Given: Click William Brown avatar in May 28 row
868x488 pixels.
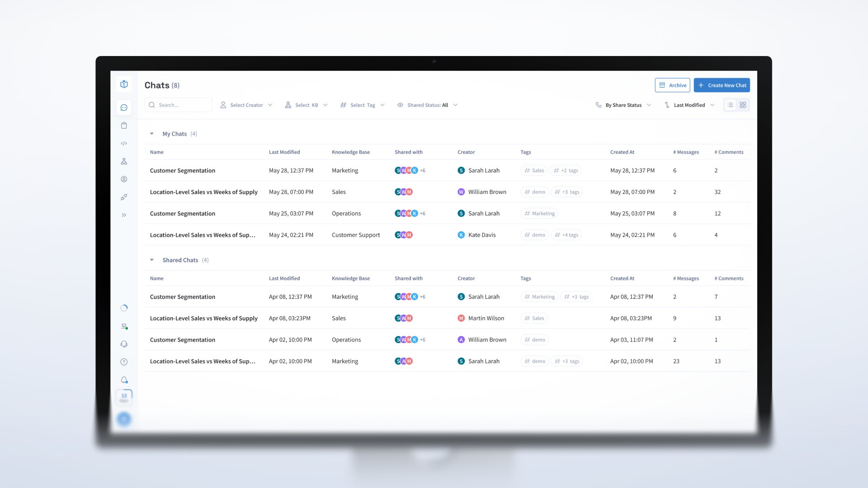Looking at the screenshot, I should [x=461, y=192].
